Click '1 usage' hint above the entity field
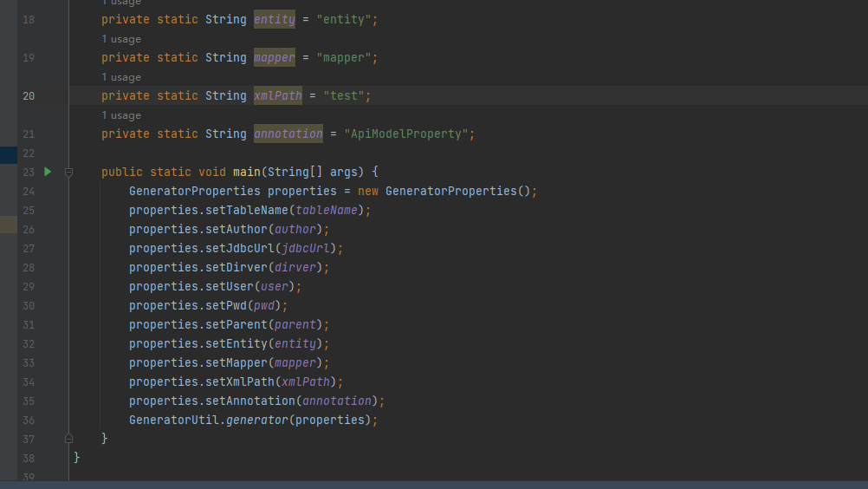The width and height of the screenshot is (868, 489). 121,3
